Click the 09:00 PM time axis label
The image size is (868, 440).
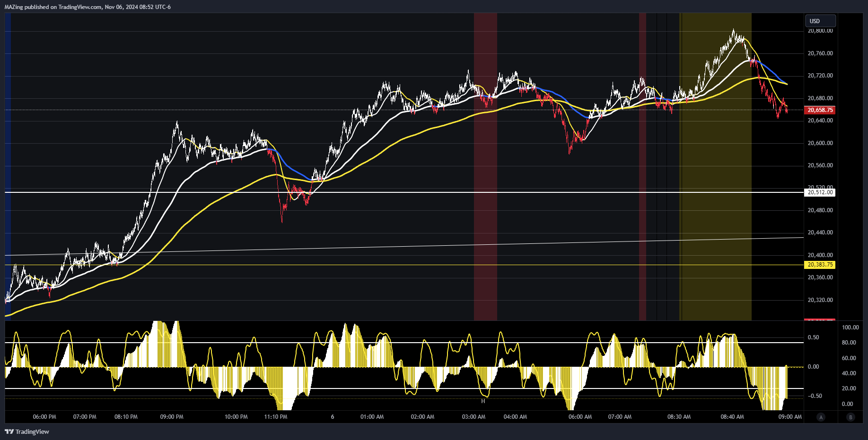[172, 417]
